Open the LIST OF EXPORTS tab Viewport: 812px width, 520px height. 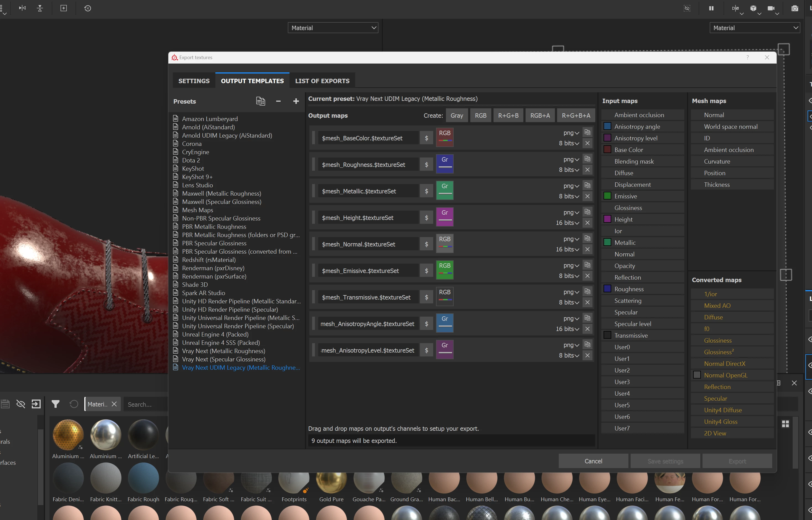tap(322, 81)
